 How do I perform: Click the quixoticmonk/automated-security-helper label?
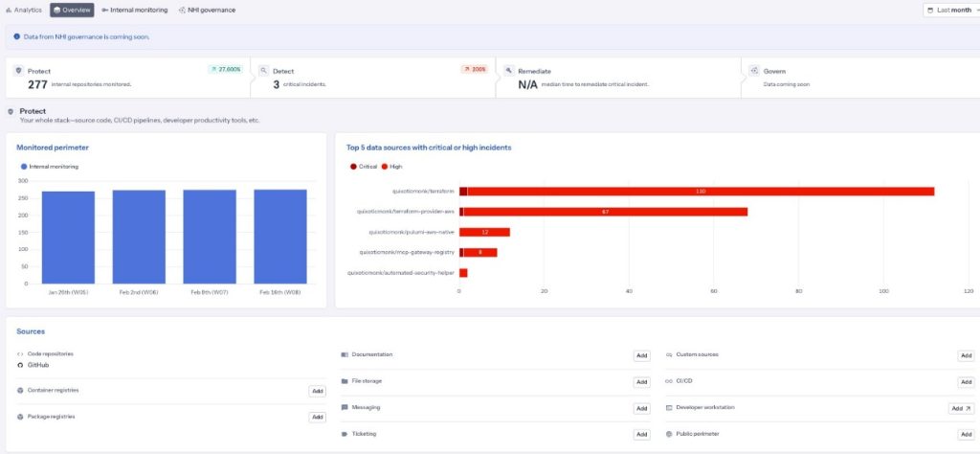point(401,273)
